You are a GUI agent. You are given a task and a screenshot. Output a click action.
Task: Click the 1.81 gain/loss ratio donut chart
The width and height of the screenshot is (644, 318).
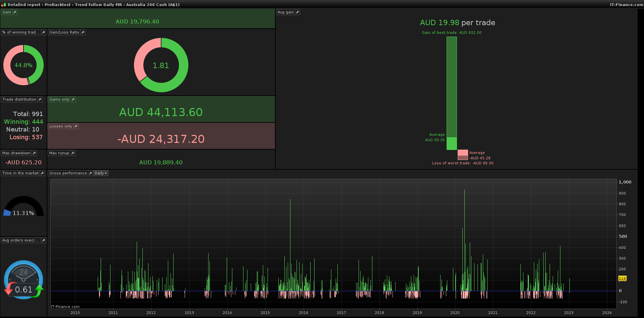161,65
